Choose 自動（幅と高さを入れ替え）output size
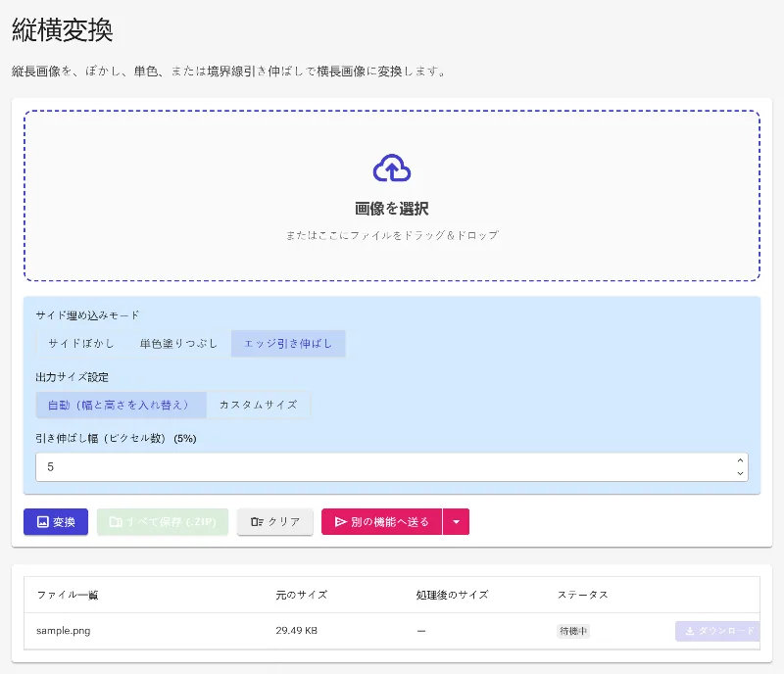 [121, 405]
